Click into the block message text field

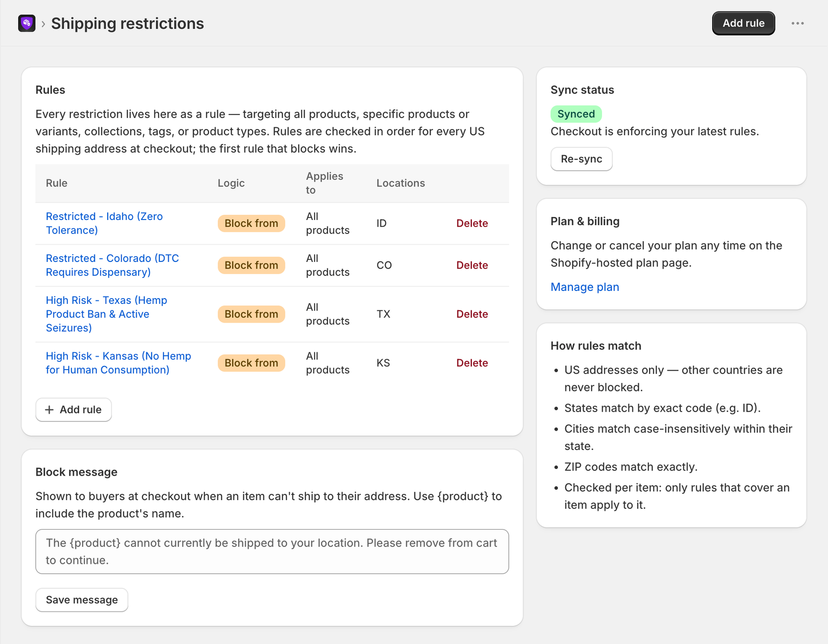tap(272, 551)
